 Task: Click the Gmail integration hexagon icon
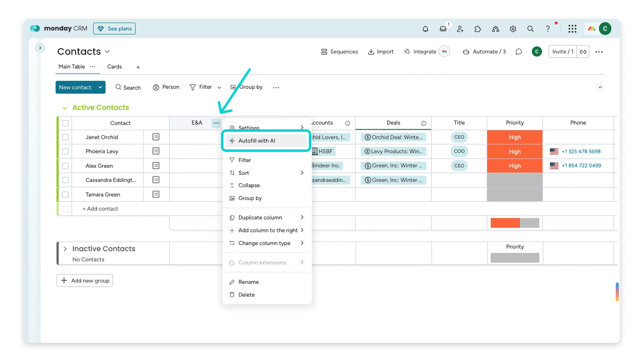[444, 52]
